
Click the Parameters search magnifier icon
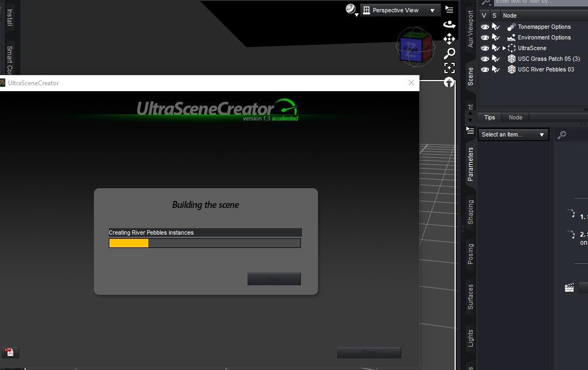(x=561, y=134)
